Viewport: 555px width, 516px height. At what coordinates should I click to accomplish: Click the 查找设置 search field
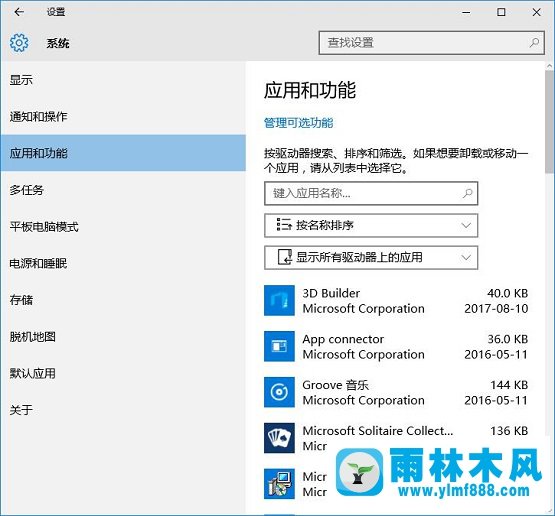431,43
